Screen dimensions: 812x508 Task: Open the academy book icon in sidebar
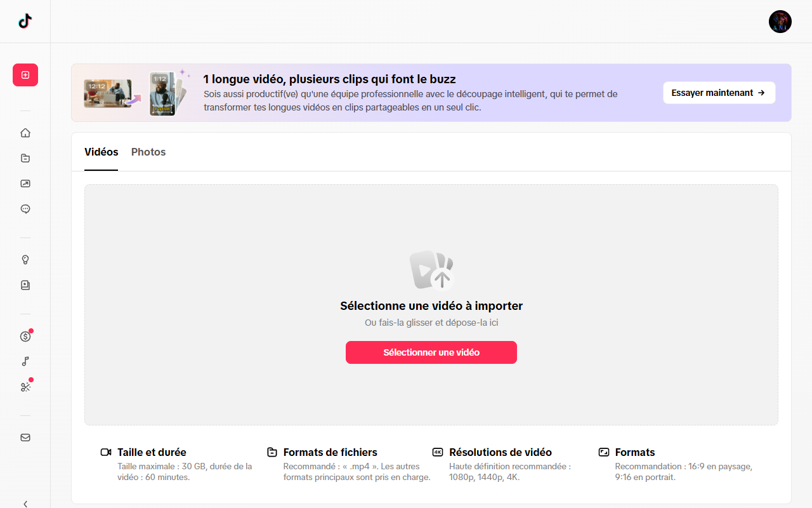[25, 285]
